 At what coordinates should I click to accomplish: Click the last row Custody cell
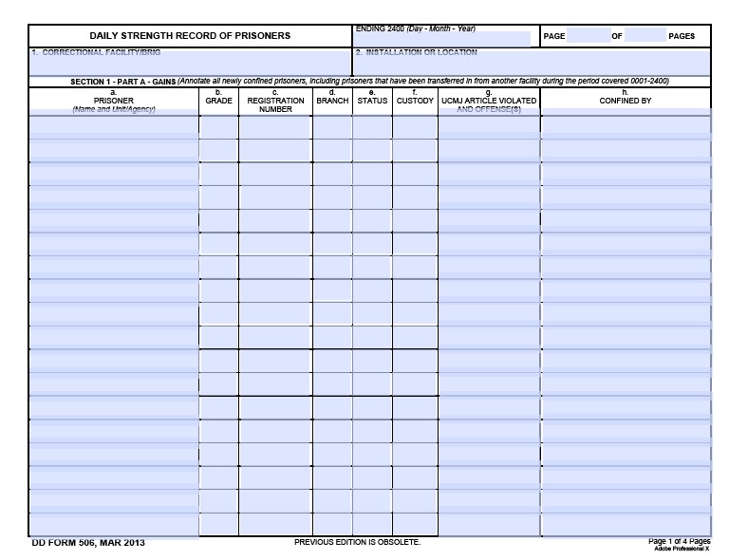click(415, 524)
